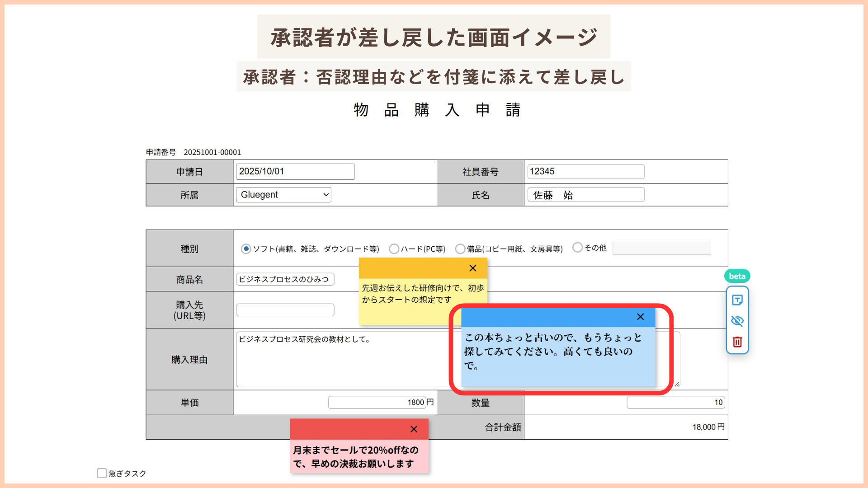Image resolution: width=868 pixels, height=488 pixels.
Task: Add a new sticky note icon
Action: (x=737, y=300)
